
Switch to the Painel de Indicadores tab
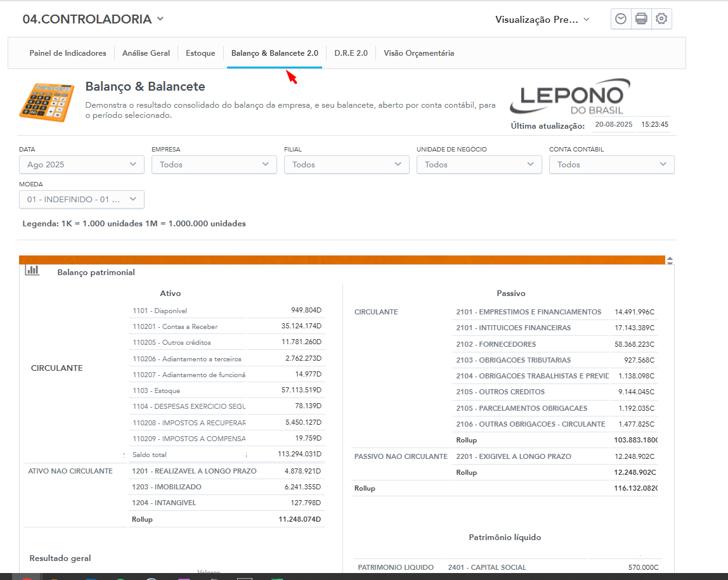(x=68, y=53)
